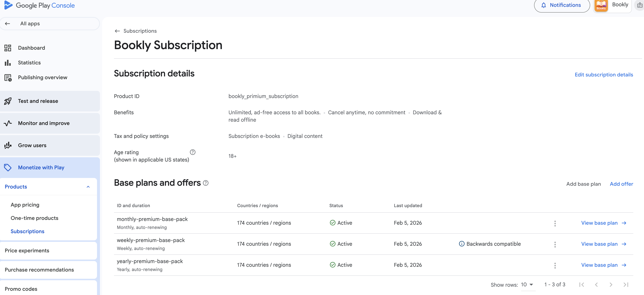This screenshot has height=295, width=644.
Task: Click the Notifications button
Action: [x=562, y=5]
